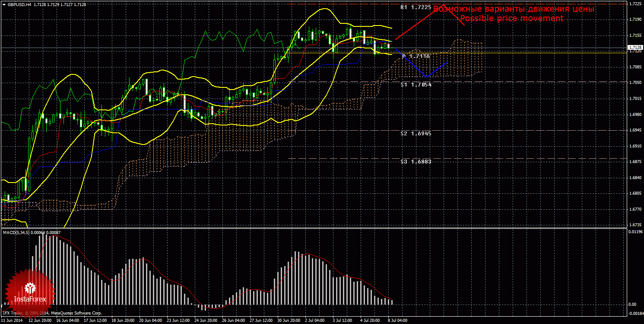644x324 pixels.
Task: Select the P 1.7116 pivot label
Action: point(416,56)
